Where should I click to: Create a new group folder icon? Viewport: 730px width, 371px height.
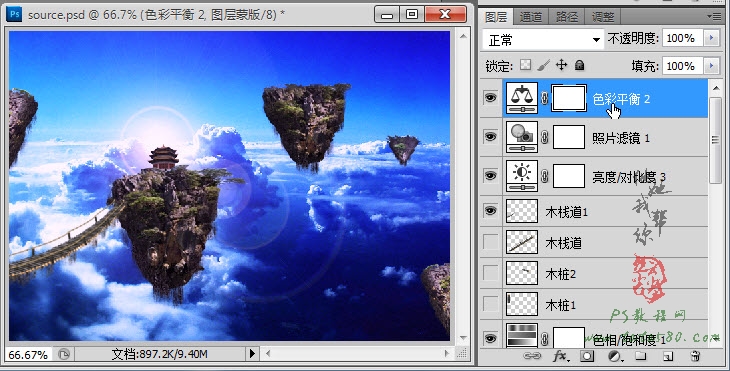pos(641,356)
